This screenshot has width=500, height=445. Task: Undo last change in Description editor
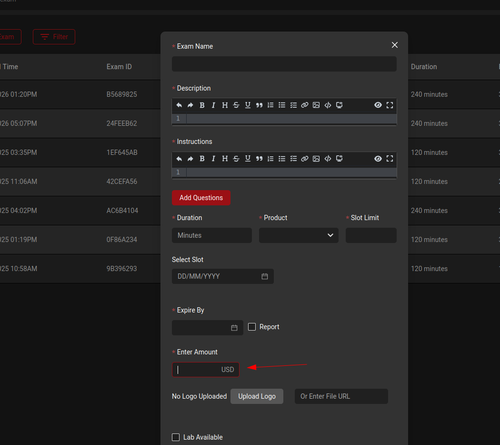tap(179, 105)
